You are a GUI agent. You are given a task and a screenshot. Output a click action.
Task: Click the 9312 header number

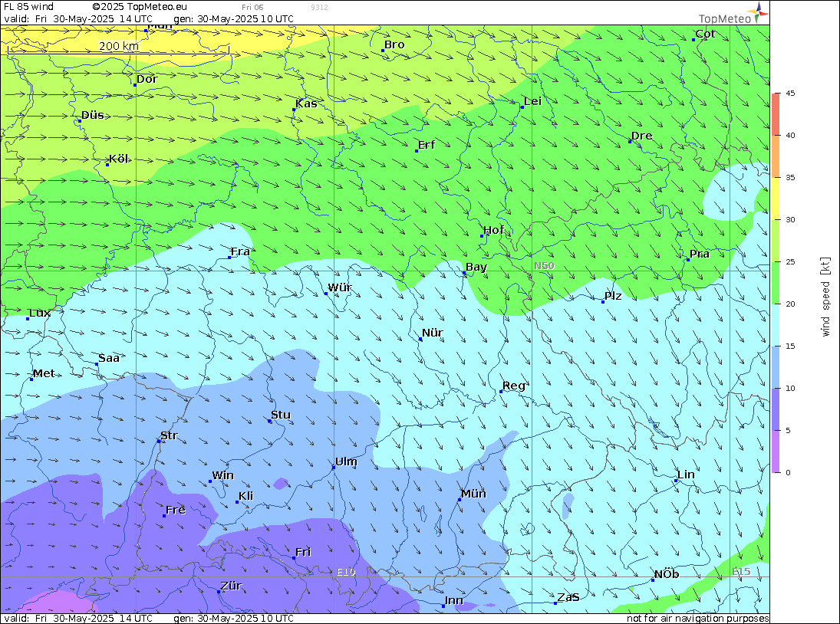pos(319,7)
